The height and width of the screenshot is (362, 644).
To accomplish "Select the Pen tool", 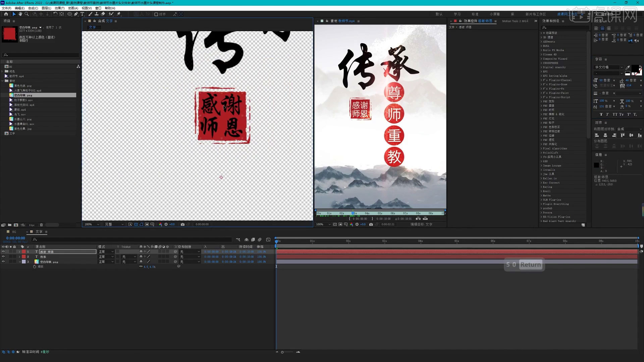I will 76,14.
